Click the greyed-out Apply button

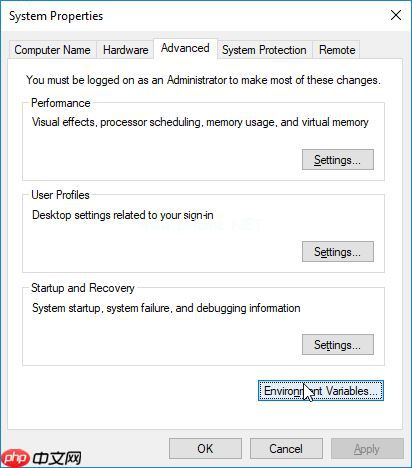click(x=367, y=449)
